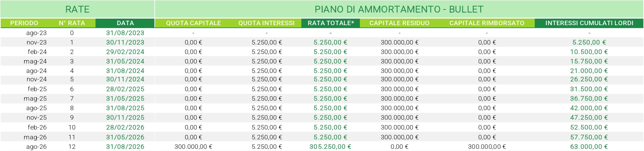This screenshot has width=644, height=151.
Task: Click the CAPITALE RESIDUO column header
Action: [x=399, y=23]
